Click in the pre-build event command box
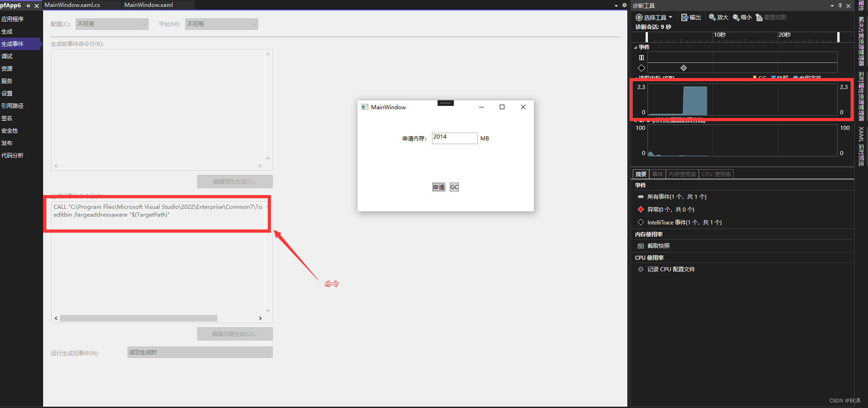 (158, 106)
